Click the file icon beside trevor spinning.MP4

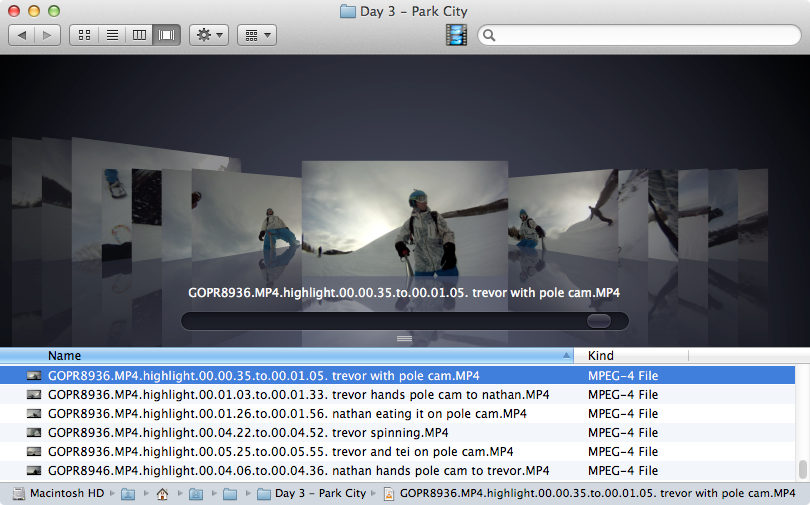click(x=35, y=433)
